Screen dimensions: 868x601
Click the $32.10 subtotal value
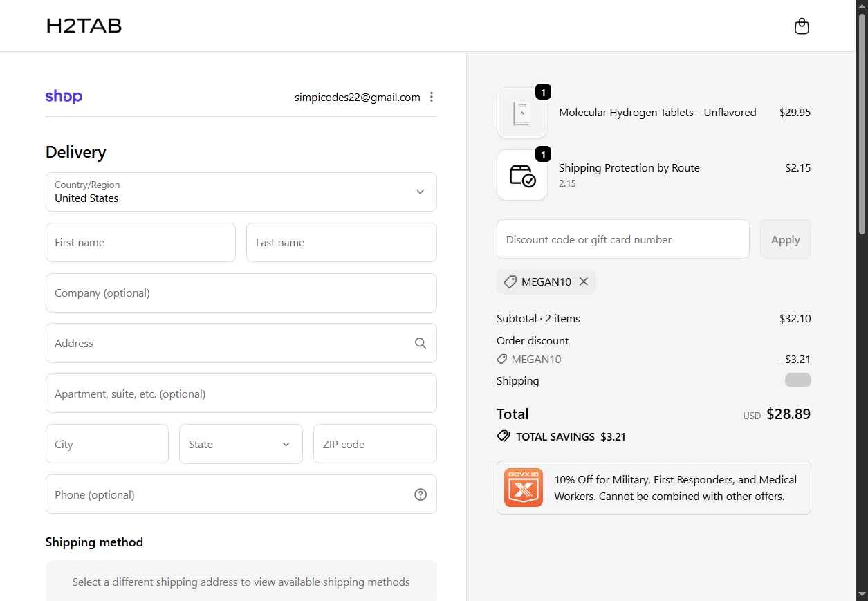point(795,319)
